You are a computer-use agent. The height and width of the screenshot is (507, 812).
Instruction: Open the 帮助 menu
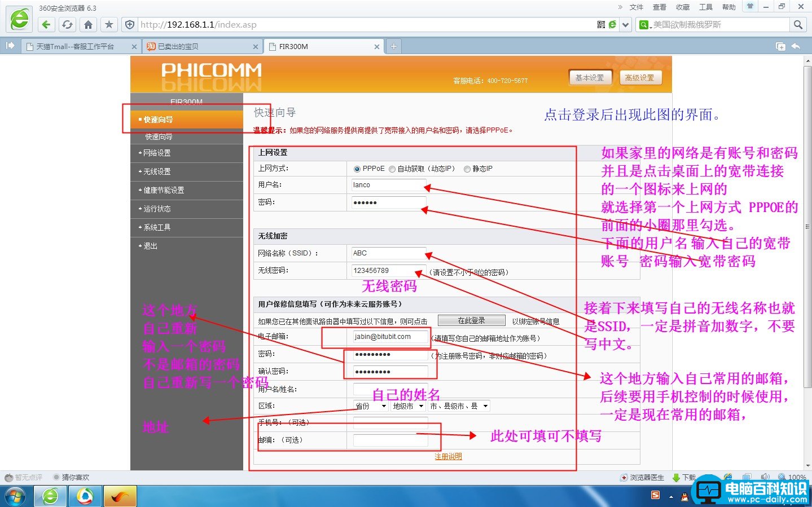(x=729, y=7)
